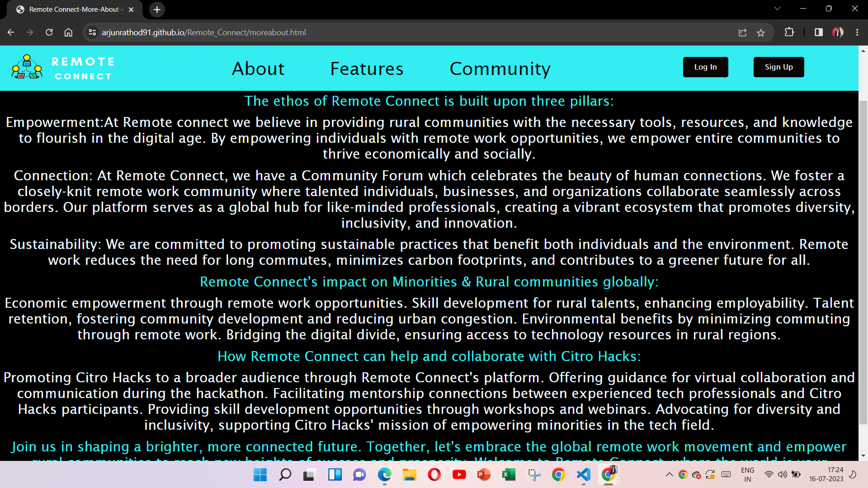Toggle the browser side panel

[x=819, y=33]
